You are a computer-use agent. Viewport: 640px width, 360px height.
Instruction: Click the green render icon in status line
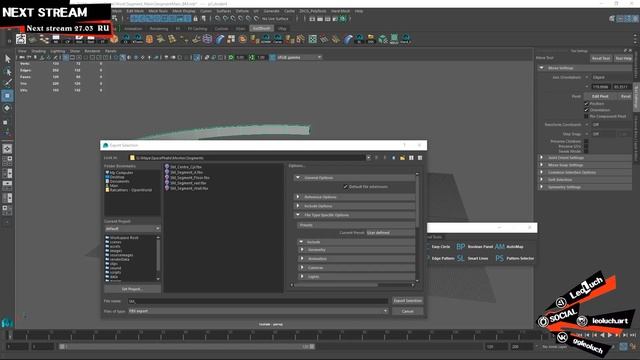coord(343,19)
